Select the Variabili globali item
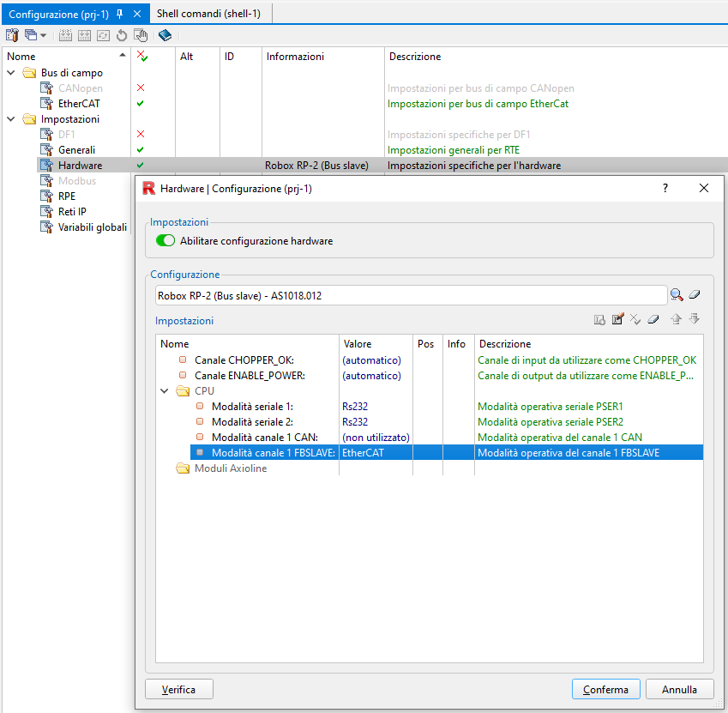Screen dimensions: 728x713 point(93,227)
